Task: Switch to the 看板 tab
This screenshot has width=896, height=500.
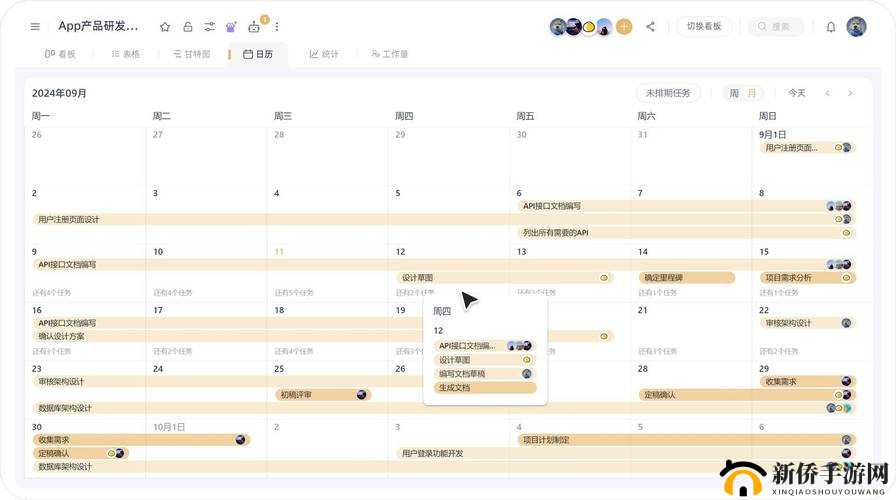Action: click(x=60, y=54)
